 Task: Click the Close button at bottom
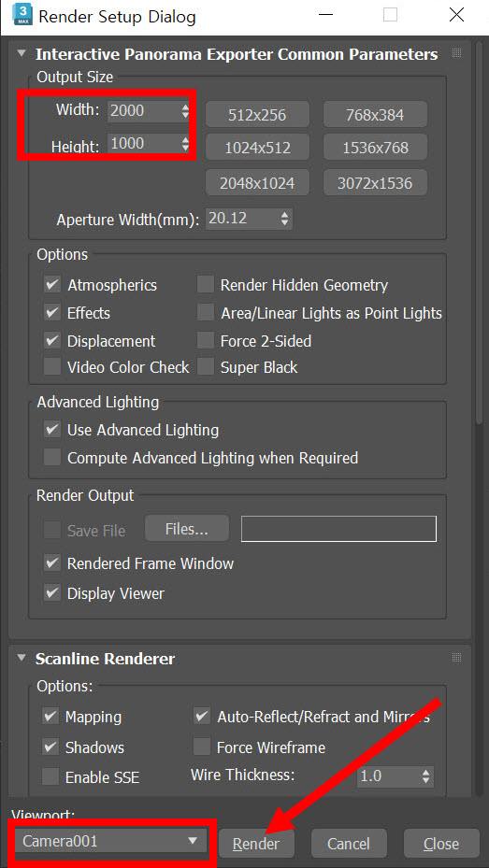pos(441,843)
